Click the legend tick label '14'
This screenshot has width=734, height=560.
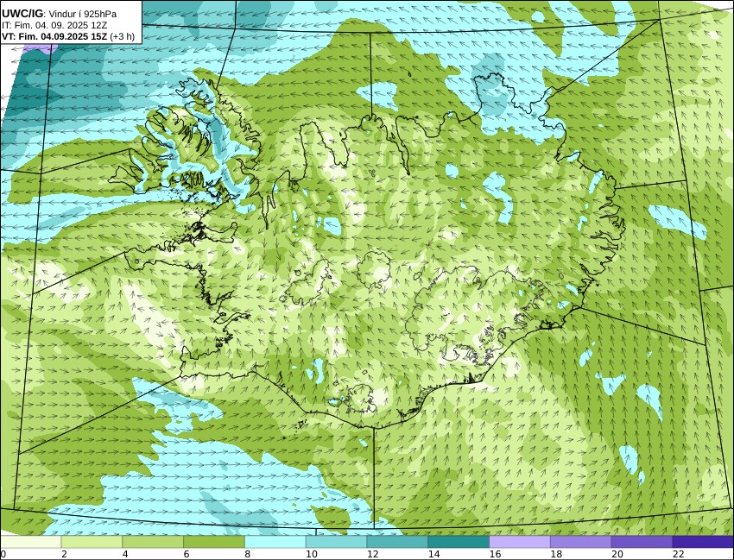[x=434, y=554]
